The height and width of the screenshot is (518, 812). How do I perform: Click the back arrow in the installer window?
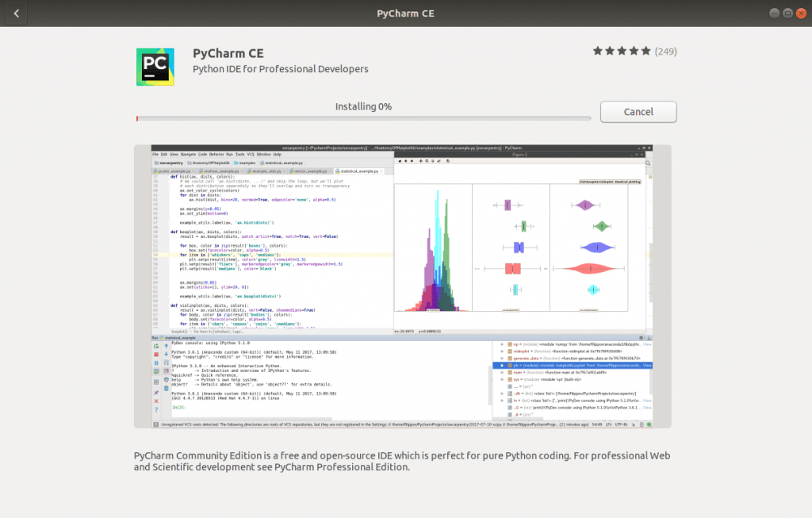[16, 13]
